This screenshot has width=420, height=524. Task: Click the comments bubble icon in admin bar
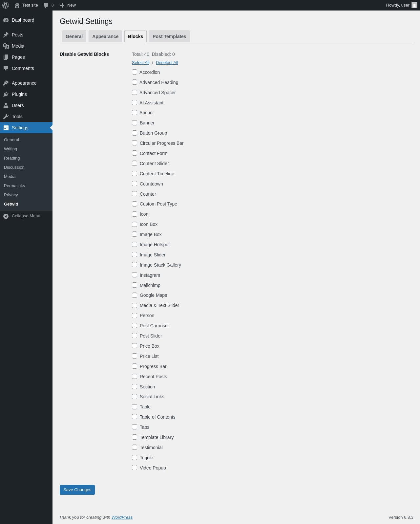tap(46, 5)
